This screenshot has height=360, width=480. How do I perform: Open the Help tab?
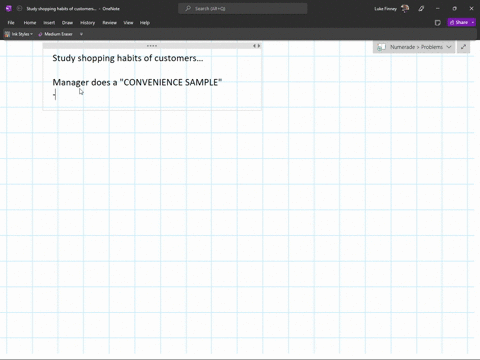[x=145, y=23]
